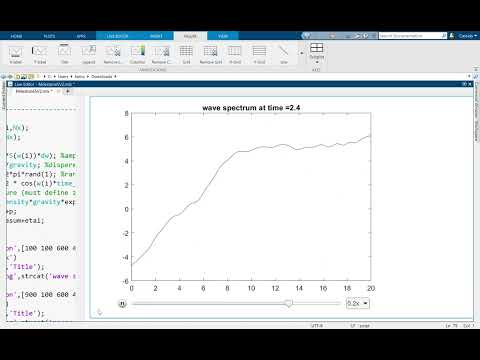Add a Line annotation
The height and width of the screenshot is (360, 480).
pyautogui.click(x=284, y=55)
